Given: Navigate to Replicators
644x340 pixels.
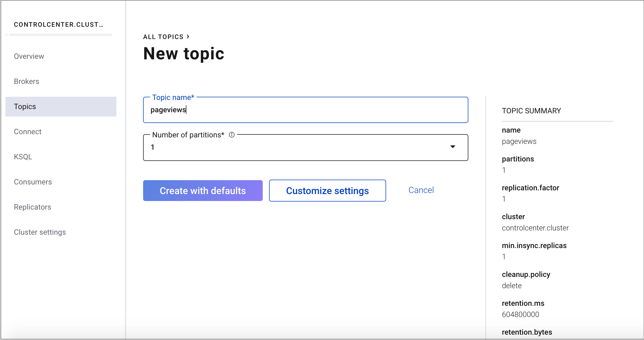Looking at the screenshot, I should pos(32,207).
